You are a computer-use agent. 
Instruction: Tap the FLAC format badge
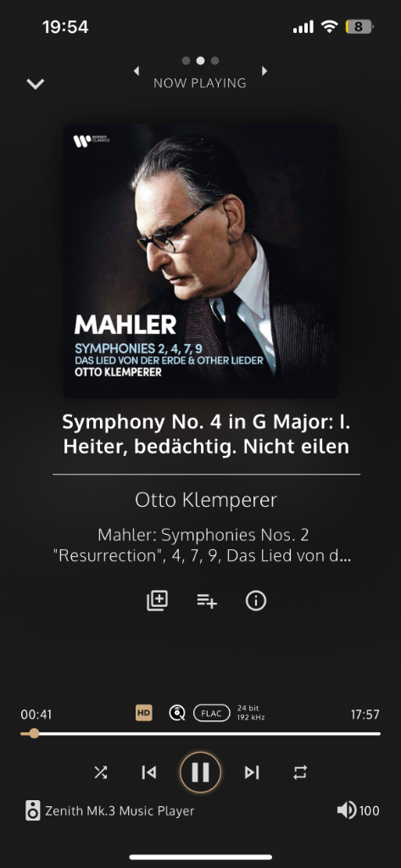pyautogui.click(x=212, y=713)
